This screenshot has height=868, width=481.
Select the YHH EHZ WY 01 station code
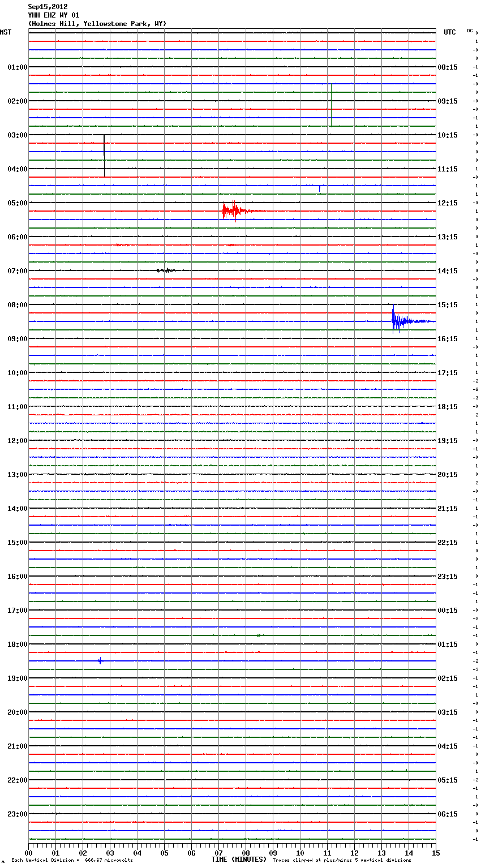coord(54,15)
